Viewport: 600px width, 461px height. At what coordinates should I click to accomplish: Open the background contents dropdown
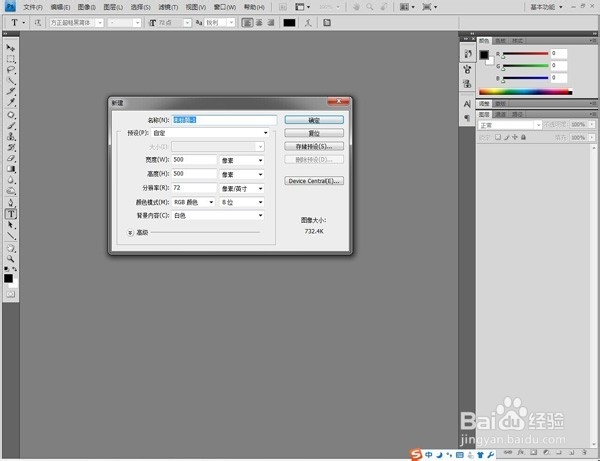tap(218, 215)
